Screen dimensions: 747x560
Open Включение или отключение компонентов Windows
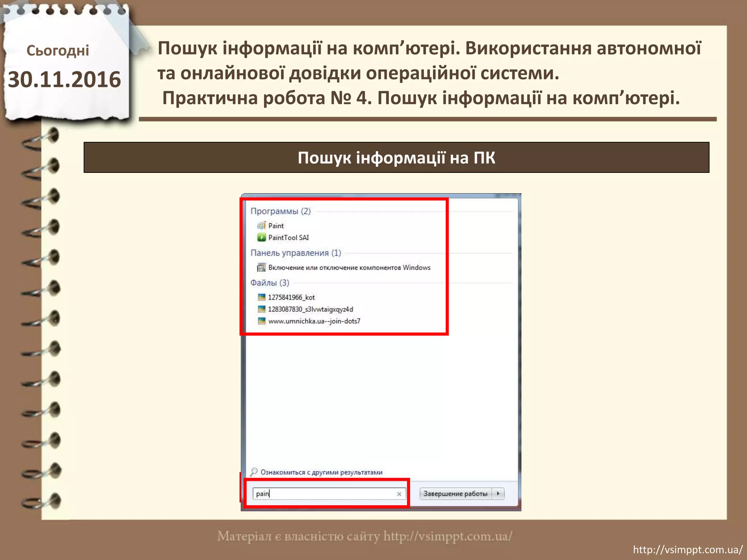pos(349,268)
